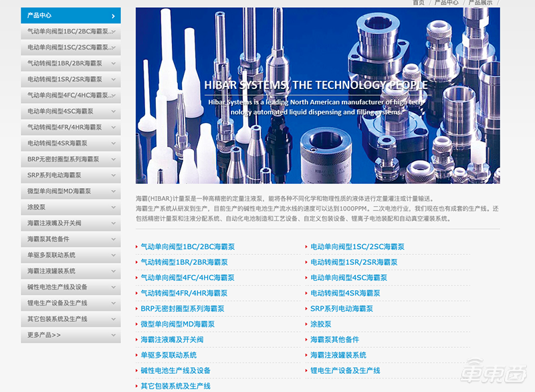
Task: Click the chevron on SRP系列电动海霸泵 sidebar item
Action: pyautogui.click(x=114, y=175)
